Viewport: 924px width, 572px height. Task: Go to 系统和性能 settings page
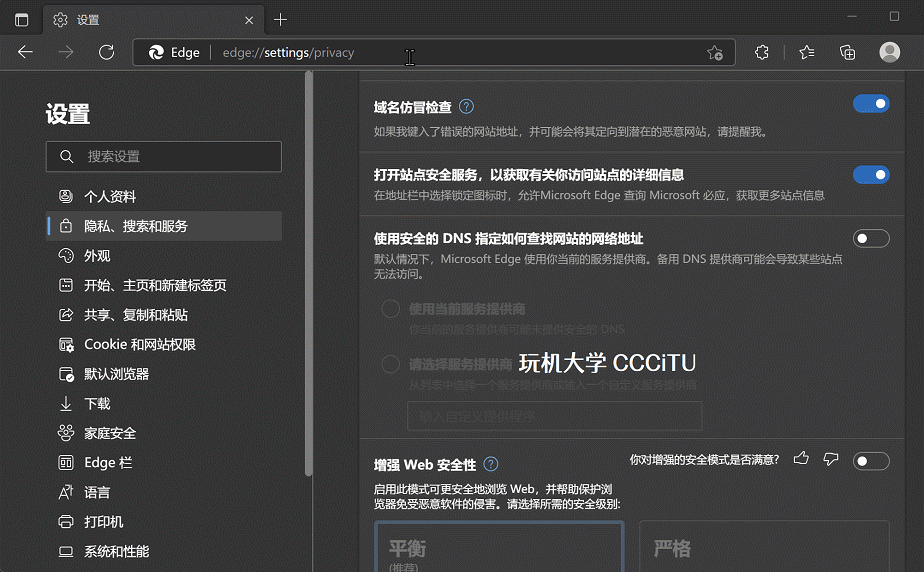[x=116, y=551]
